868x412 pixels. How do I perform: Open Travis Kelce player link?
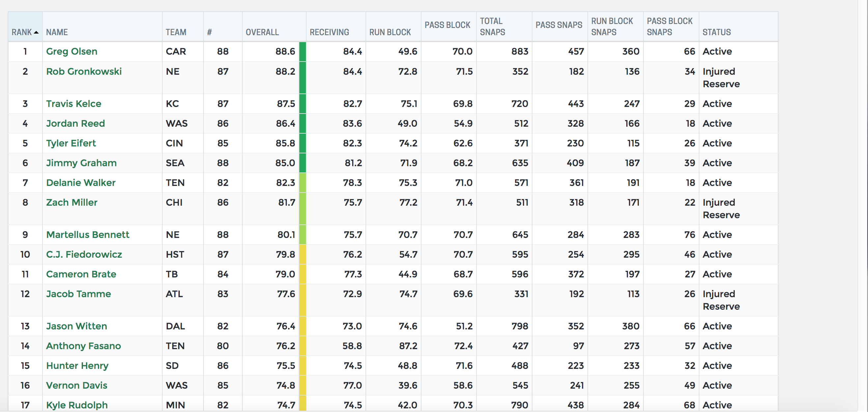coord(73,104)
